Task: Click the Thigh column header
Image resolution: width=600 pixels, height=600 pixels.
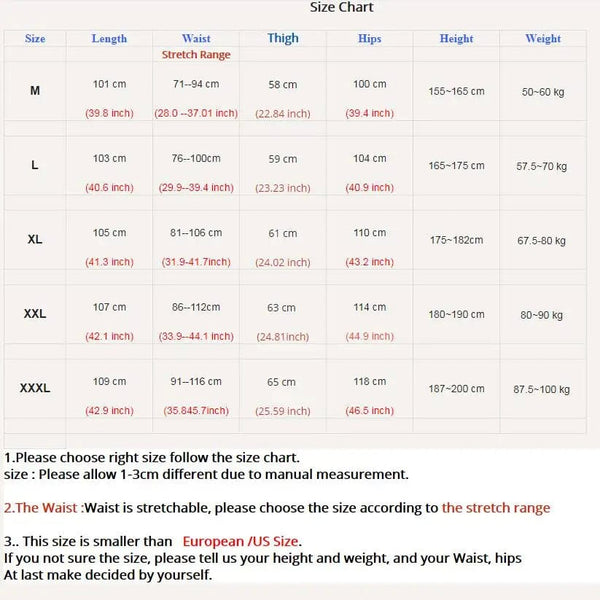Action: tap(283, 38)
